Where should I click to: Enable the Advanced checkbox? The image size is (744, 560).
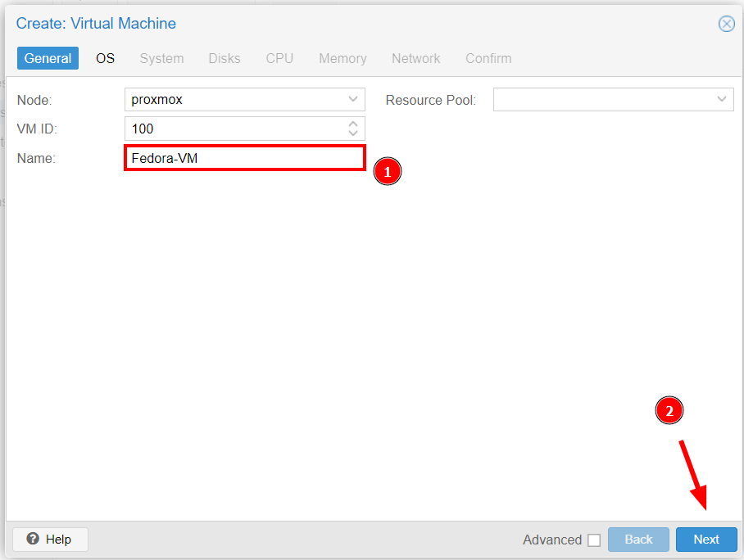[x=594, y=540]
